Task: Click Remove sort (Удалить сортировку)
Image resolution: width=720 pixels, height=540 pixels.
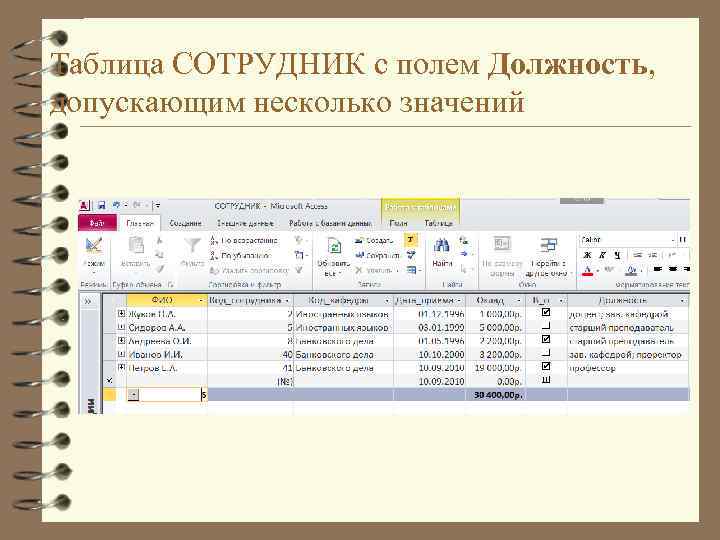Action: [248, 270]
